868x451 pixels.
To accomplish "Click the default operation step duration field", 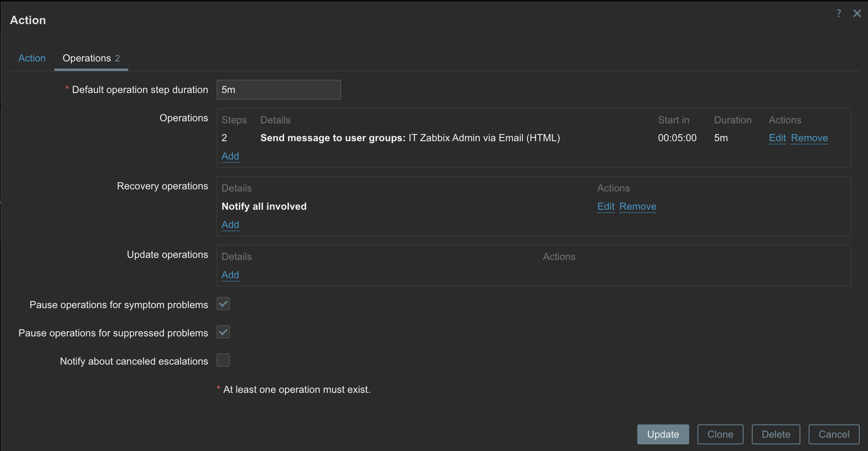I will [278, 90].
